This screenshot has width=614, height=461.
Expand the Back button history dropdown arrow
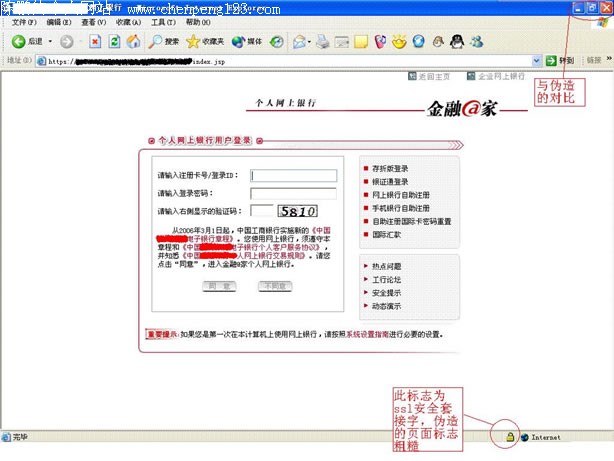coord(50,41)
